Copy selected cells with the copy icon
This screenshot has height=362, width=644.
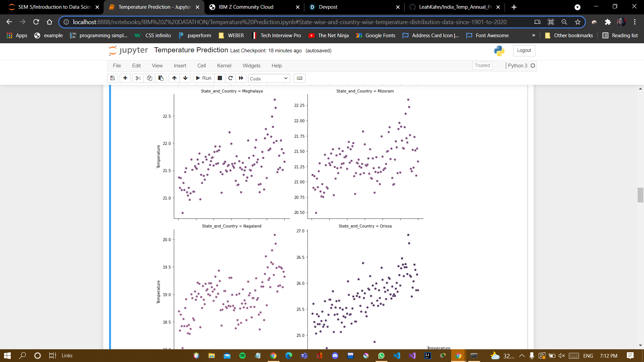pyautogui.click(x=150, y=78)
